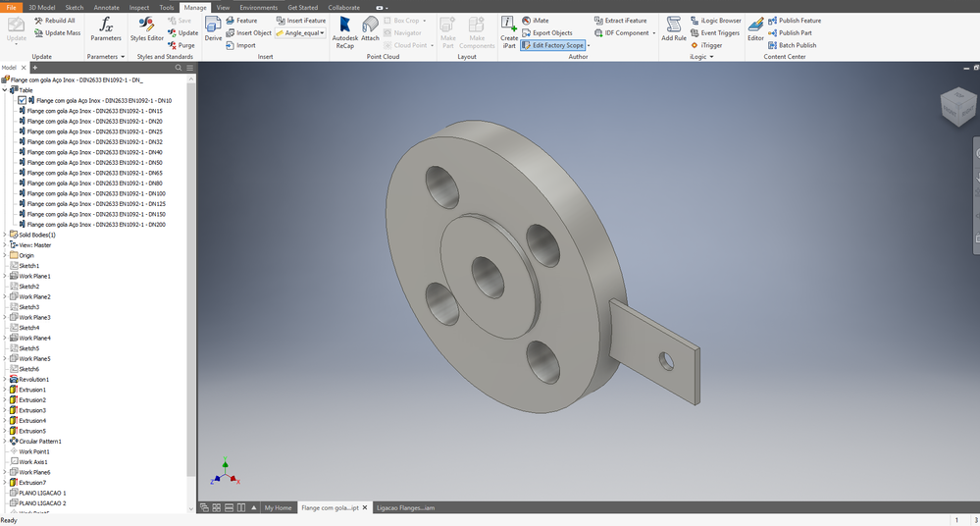This screenshot has height=526, width=980.
Task: Switch to the Ligacao Flanges...iam document tab
Action: pos(405,508)
